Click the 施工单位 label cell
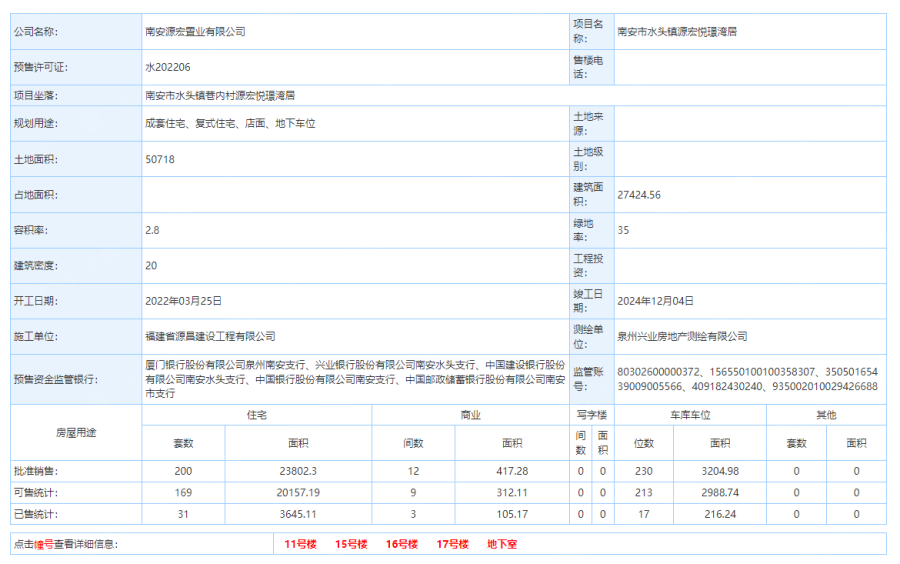Image resolution: width=900 pixels, height=564 pixels. [76, 336]
